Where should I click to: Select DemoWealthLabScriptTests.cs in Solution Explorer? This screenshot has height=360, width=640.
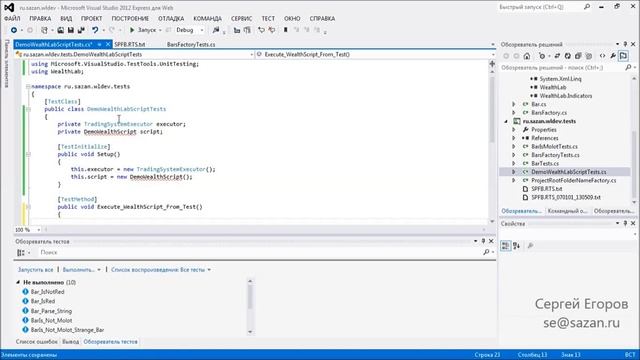[568, 172]
